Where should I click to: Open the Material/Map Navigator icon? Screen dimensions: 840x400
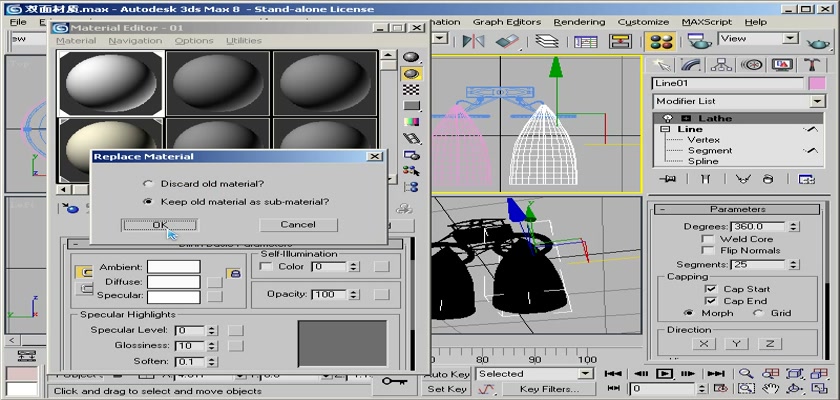[x=411, y=187]
